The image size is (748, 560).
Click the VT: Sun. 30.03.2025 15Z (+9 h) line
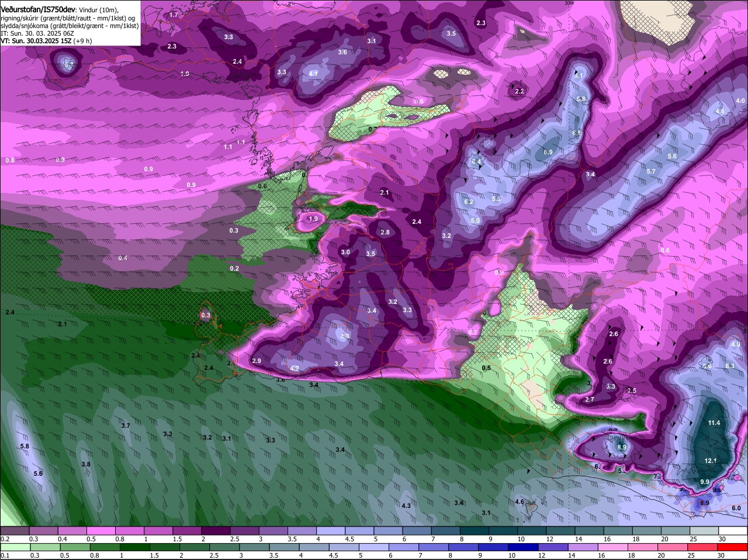coord(46,41)
